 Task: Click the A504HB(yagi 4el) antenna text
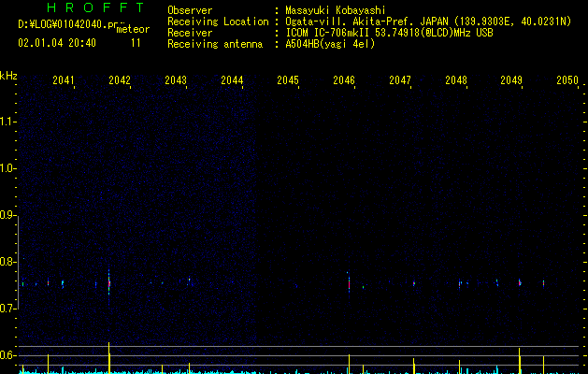click(330, 44)
